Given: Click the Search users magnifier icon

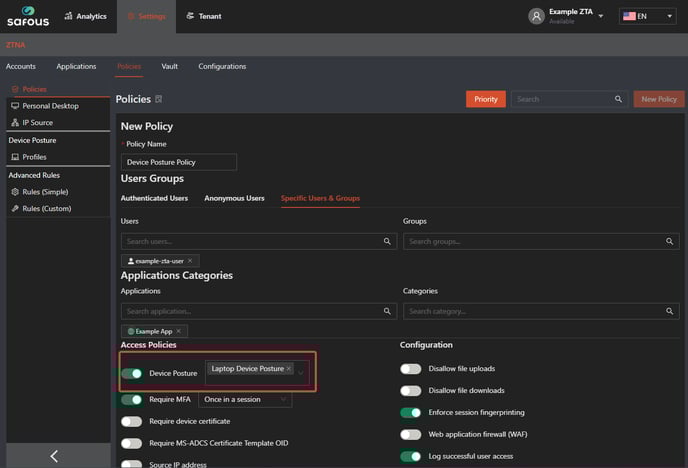Looking at the screenshot, I should [x=387, y=241].
